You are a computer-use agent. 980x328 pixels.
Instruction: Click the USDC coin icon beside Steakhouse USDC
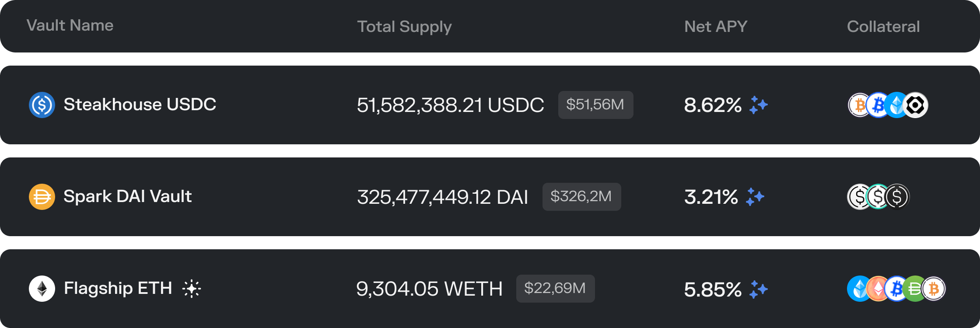(x=42, y=105)
